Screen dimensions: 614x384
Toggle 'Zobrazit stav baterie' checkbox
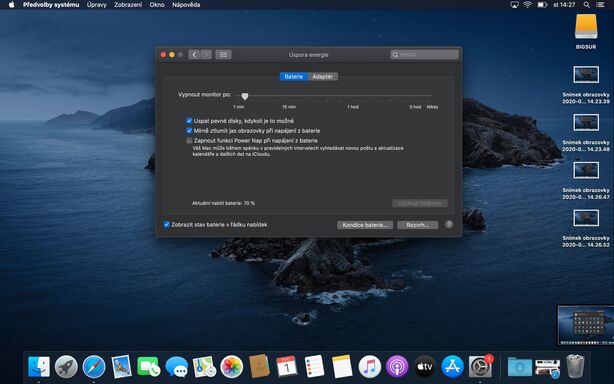[166, 224]
